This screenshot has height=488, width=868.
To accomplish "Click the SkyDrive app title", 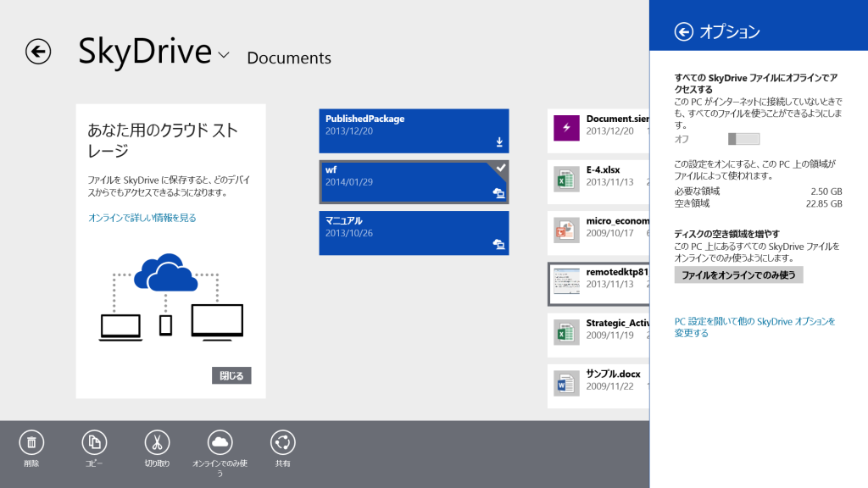I will pos(144,51).
